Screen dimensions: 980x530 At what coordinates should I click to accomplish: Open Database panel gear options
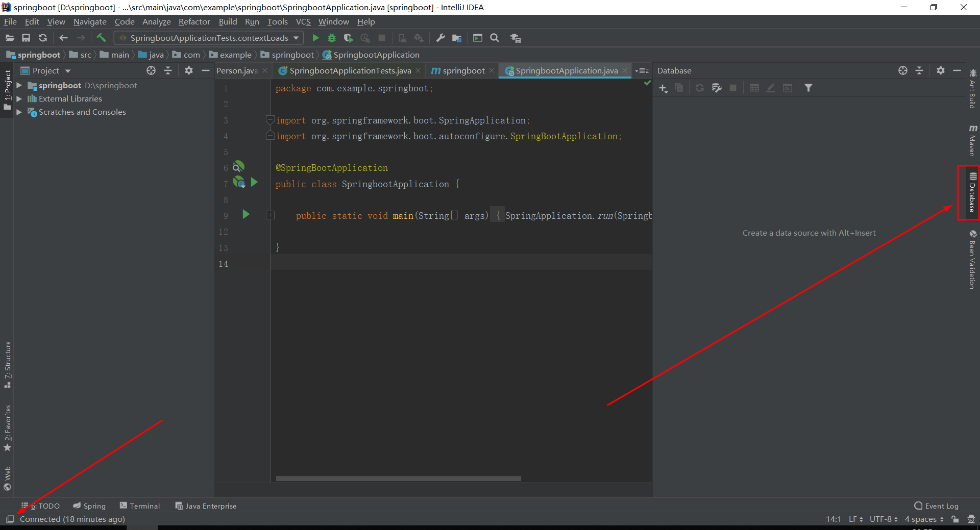(x=941, y=70)
